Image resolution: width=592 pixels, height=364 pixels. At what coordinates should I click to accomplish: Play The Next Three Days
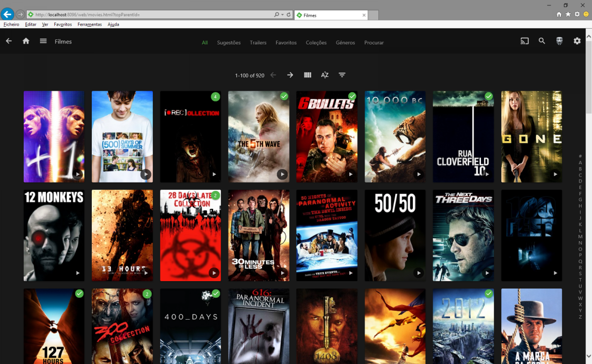[x=487, y=273]
